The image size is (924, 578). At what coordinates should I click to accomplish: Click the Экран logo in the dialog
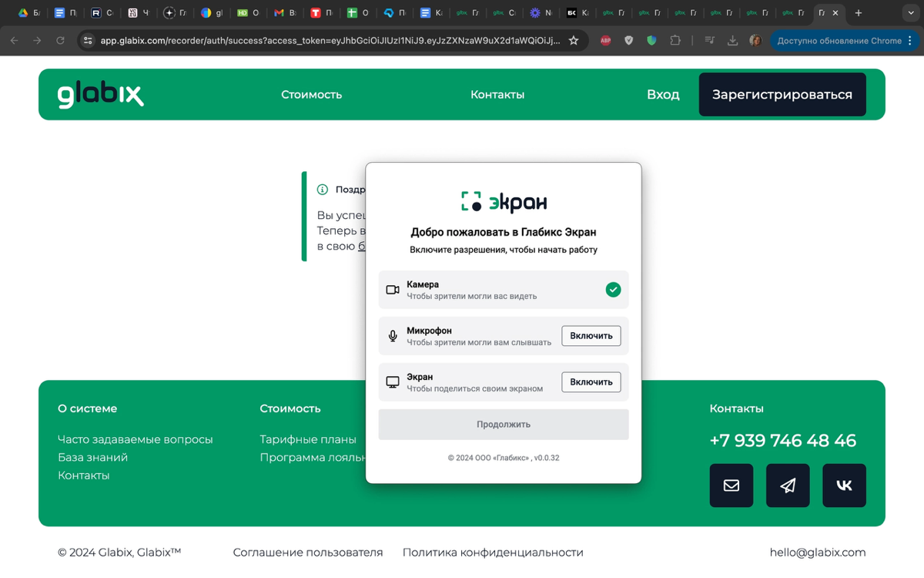[504, 202]
